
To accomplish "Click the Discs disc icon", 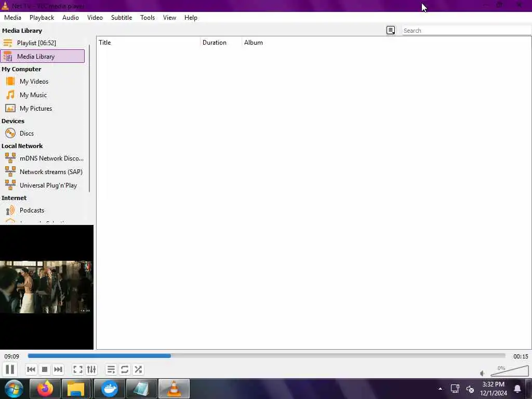I will click(x=10, y=133).
